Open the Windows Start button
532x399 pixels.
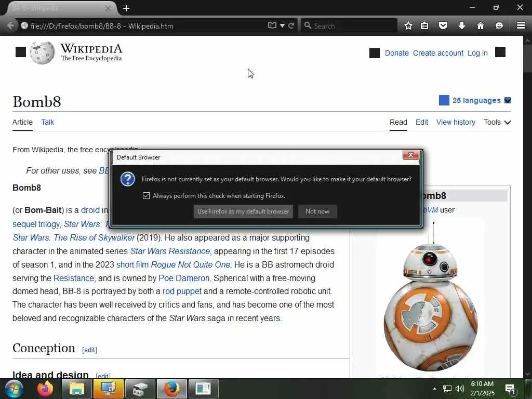pyautogui.click(x=14, y=389)
